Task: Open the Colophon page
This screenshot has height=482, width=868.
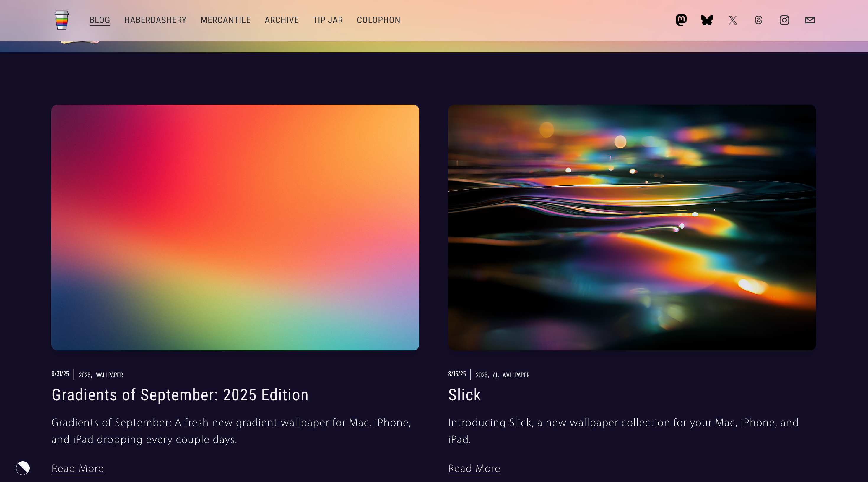Action: (378, 20)
